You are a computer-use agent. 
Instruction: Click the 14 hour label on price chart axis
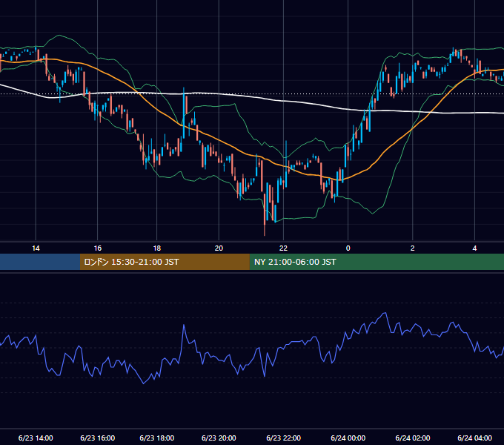36,248
